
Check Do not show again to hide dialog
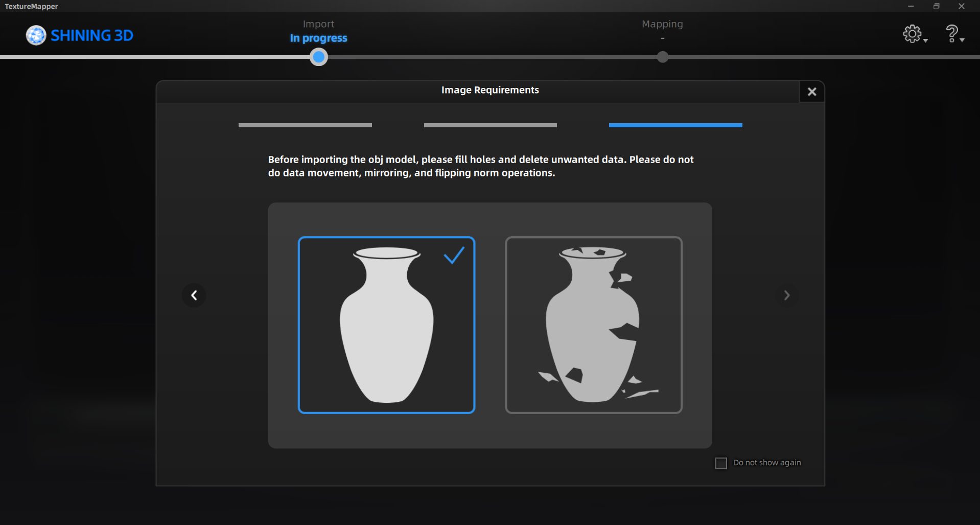[x=721, y=463]
